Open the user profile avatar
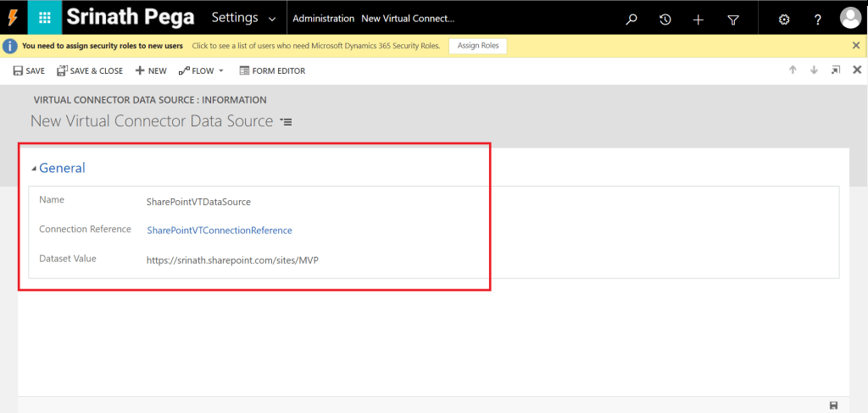Screen dimensions: 868x413 click(849, 18)
